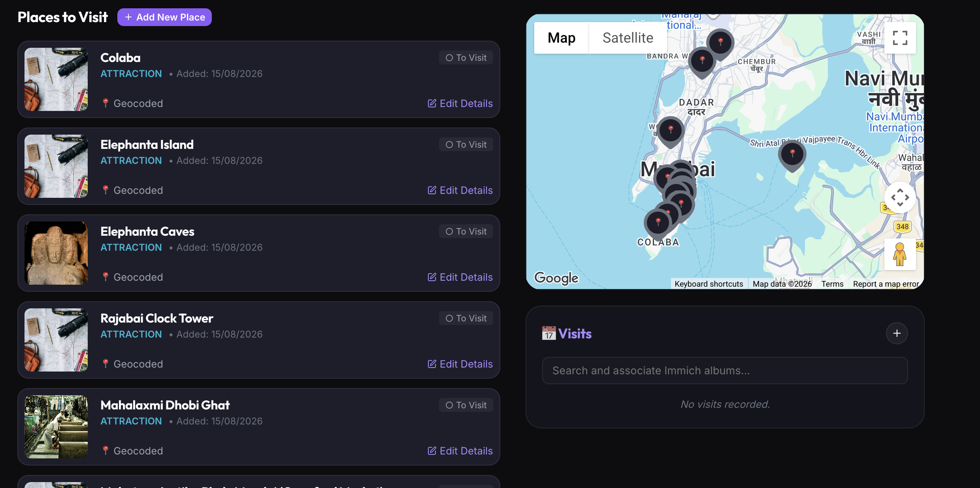Toggle To Visit status for Rajabai Clock Tower
Screen dimensions: 980x488
466,318
